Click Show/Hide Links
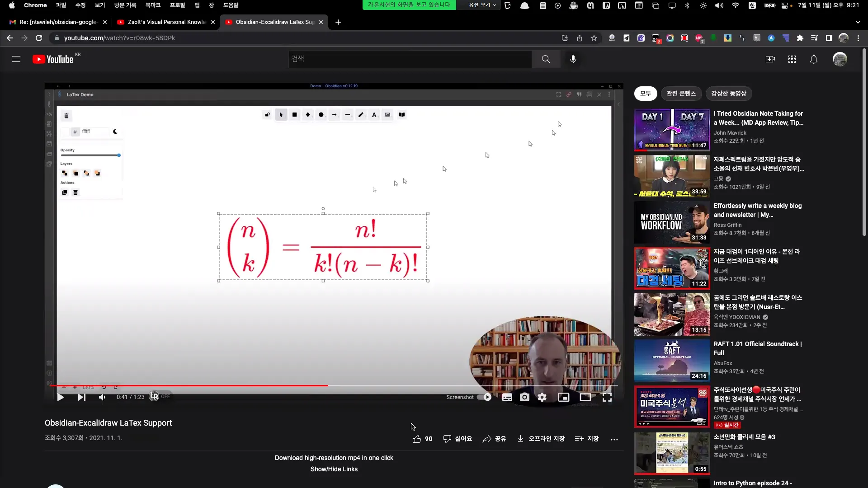This screenshot has height=488, width=868. click(x=334, y=469)
